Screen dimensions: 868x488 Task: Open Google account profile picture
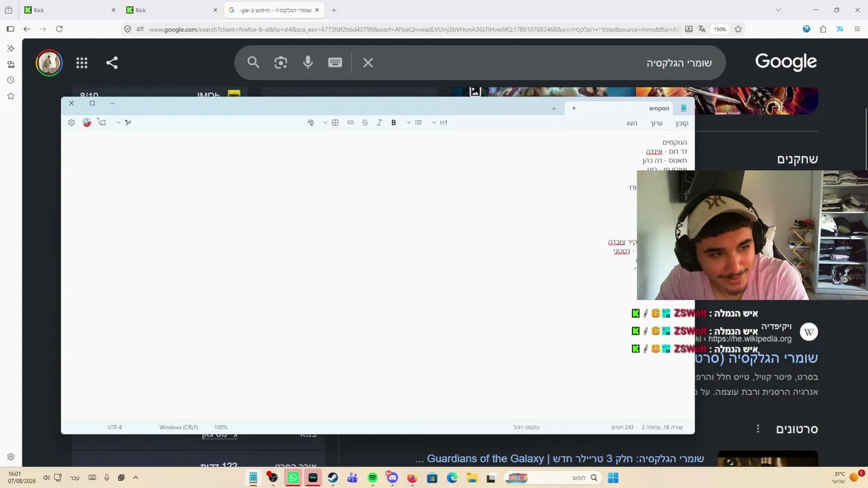(x=49, y=63)
